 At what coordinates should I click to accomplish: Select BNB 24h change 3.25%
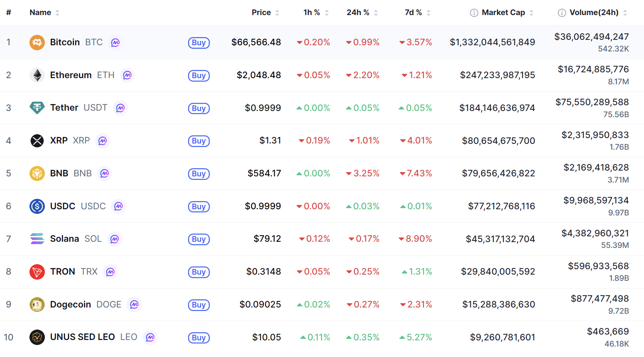363,173
